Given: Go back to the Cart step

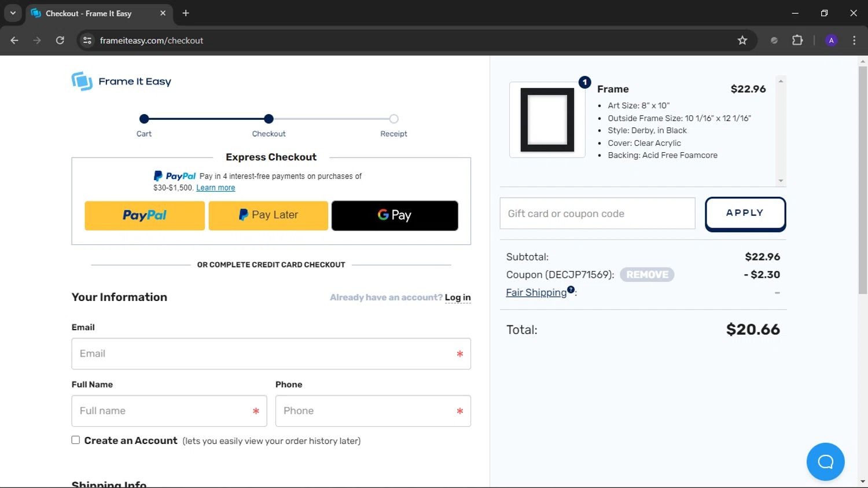Looking at the screenshot, I should [x=144, y=119].
